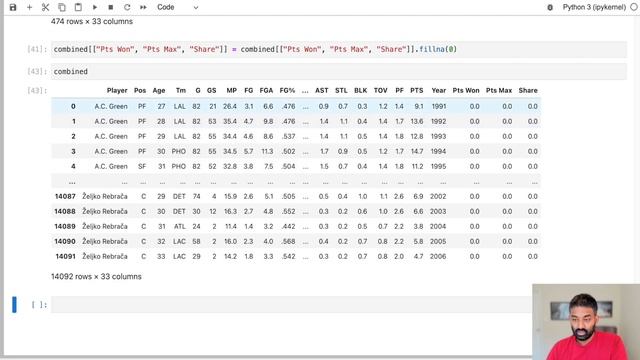
Task: Select the Year column header
Action: [x=439, y=91]
